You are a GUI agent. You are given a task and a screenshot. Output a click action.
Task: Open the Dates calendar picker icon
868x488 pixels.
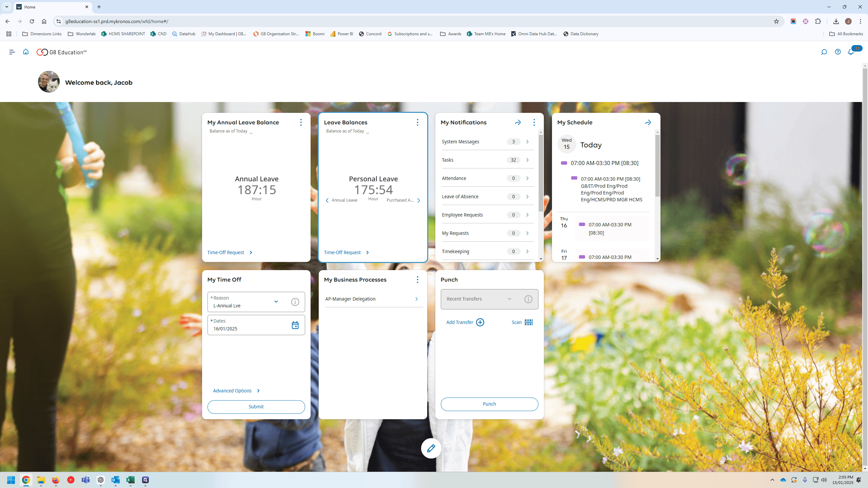point(295,325)
